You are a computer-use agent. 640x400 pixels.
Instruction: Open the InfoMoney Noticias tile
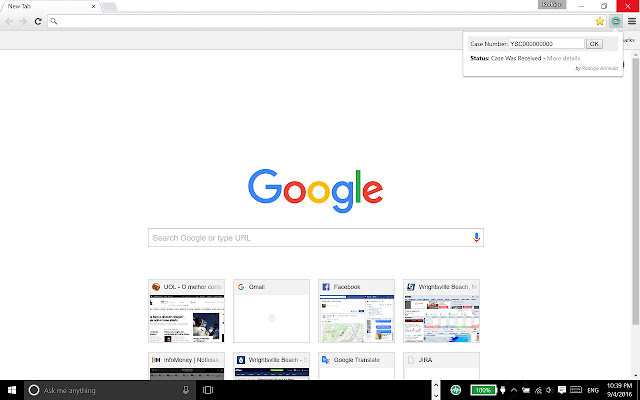(186, 366)
